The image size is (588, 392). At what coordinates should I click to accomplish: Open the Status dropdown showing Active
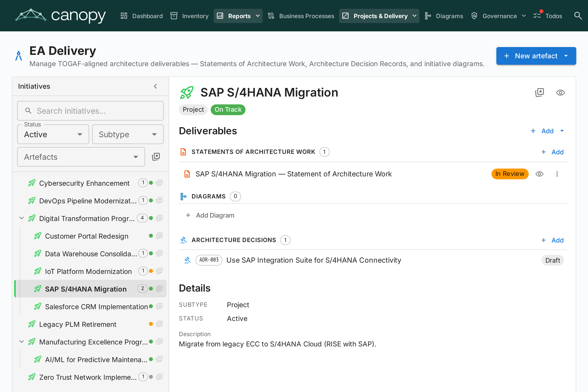[53, 135]
